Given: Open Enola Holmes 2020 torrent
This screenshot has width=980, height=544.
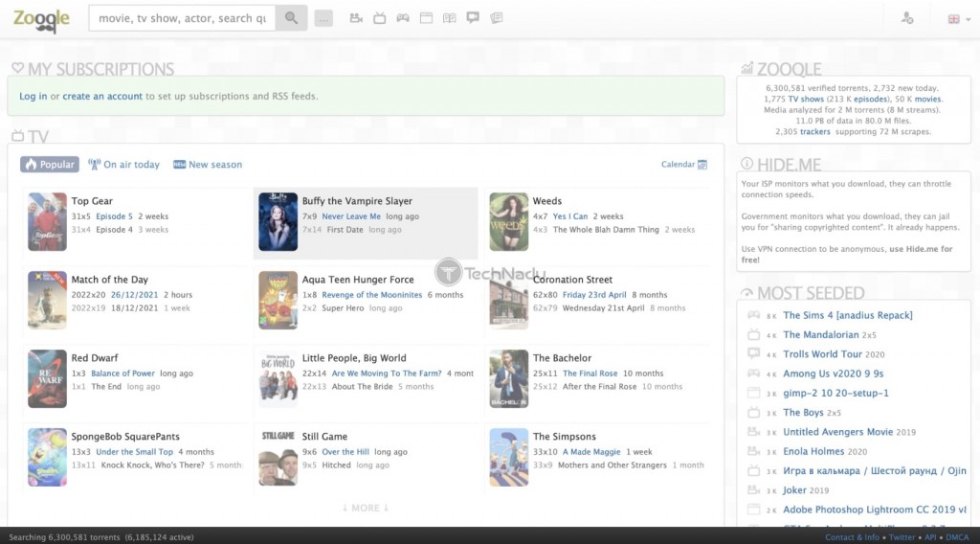Looking at the screenshot, I should point(825,451).
